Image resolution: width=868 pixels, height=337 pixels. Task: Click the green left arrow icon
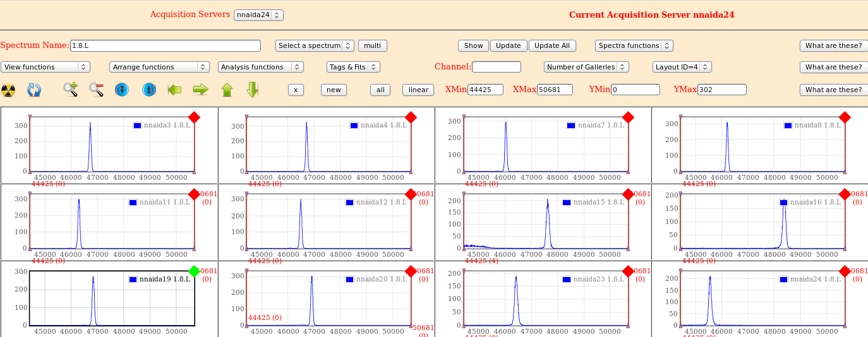click(x=174, y=90)
